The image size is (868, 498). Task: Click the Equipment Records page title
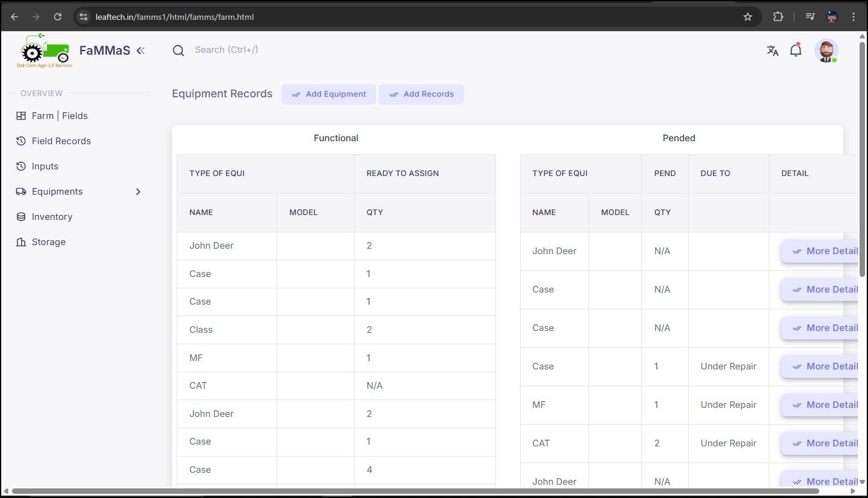click(222, 94)
